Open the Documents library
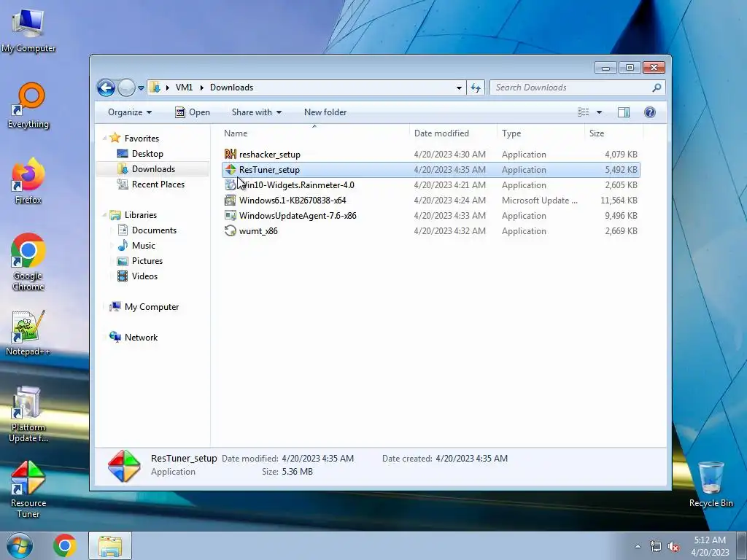 coord(154,230)
